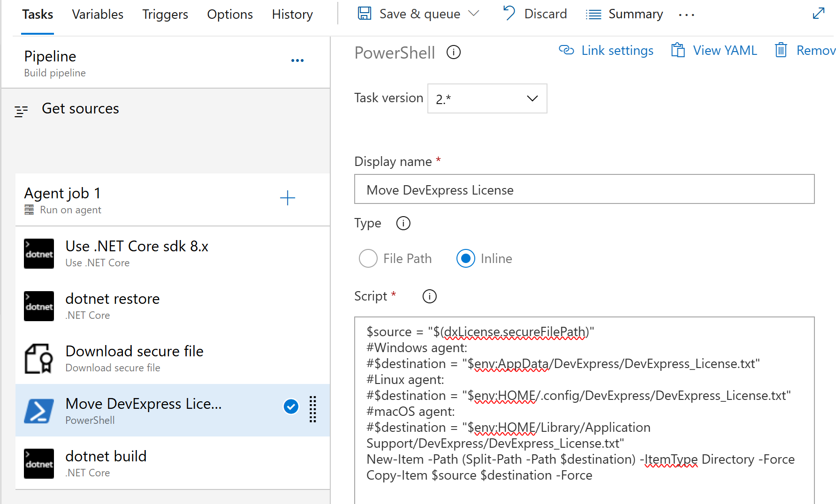Image resolution: width=836 pixels, height=504 pixels.
Task: Open the top toolbar more actions ellipsis
Action: pyautogui.click(x=686, y=15)
